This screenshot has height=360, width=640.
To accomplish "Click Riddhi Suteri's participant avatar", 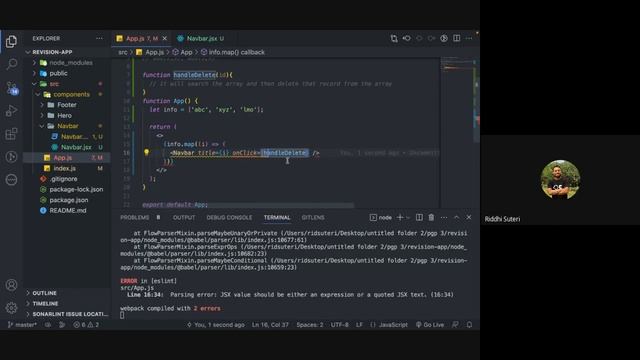I will [x=560, y=180].
